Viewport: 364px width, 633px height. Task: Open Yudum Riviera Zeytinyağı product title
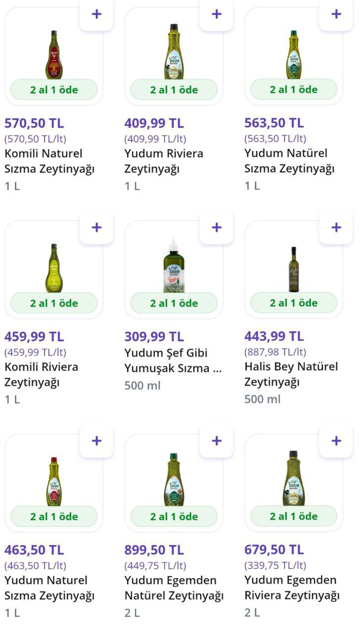click(x=164, y=161)
